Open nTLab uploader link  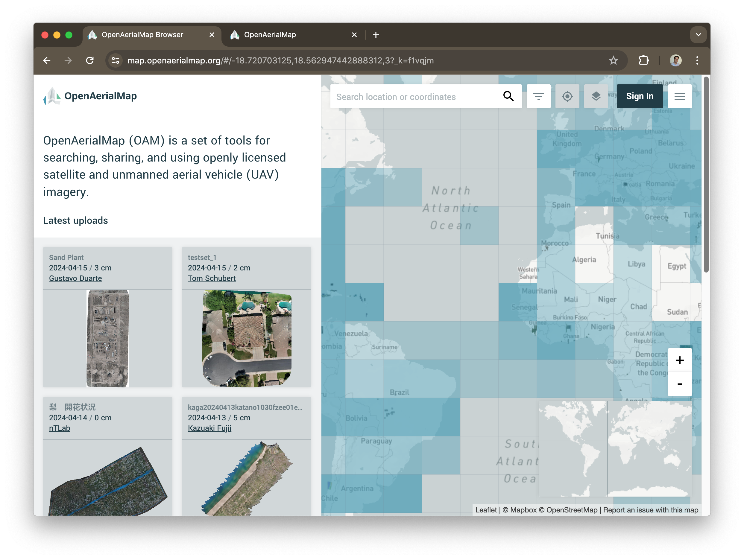coord(60,428)
